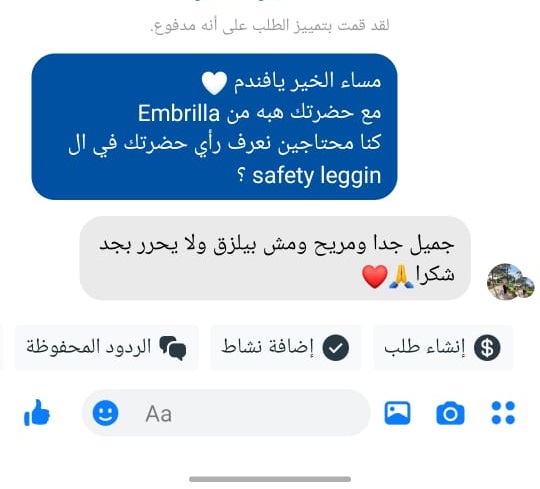Image resolution: width=540 pixels, height=489 pixels.
Task: Tap the checkmark circle icon
Action: point(335,348)
